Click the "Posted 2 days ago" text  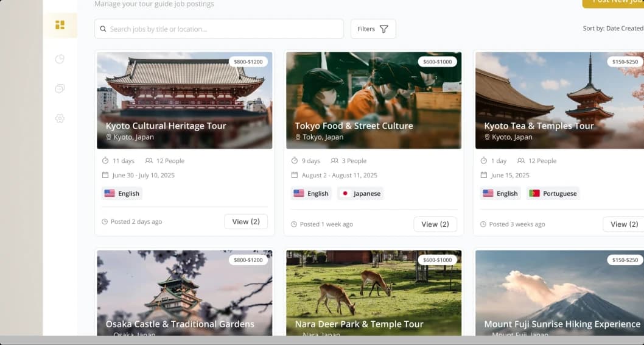click(136, 222)
